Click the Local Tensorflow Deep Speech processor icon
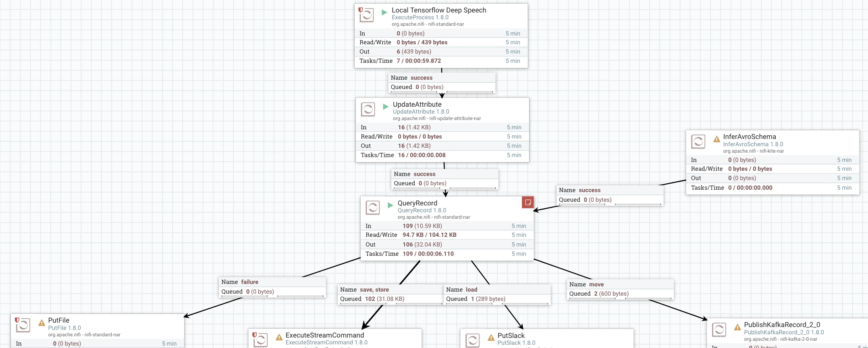This screenshot has height=348, width=868. [366, 15]
